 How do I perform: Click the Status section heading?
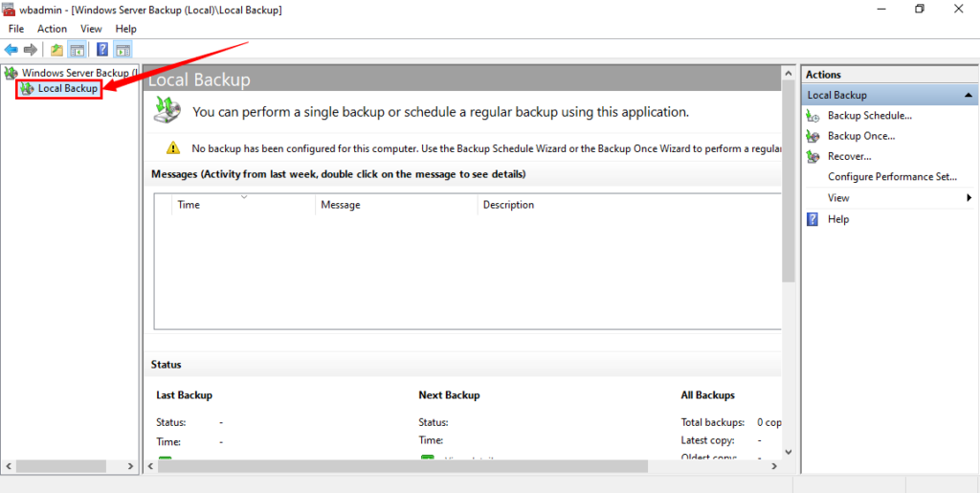(167, 365)
